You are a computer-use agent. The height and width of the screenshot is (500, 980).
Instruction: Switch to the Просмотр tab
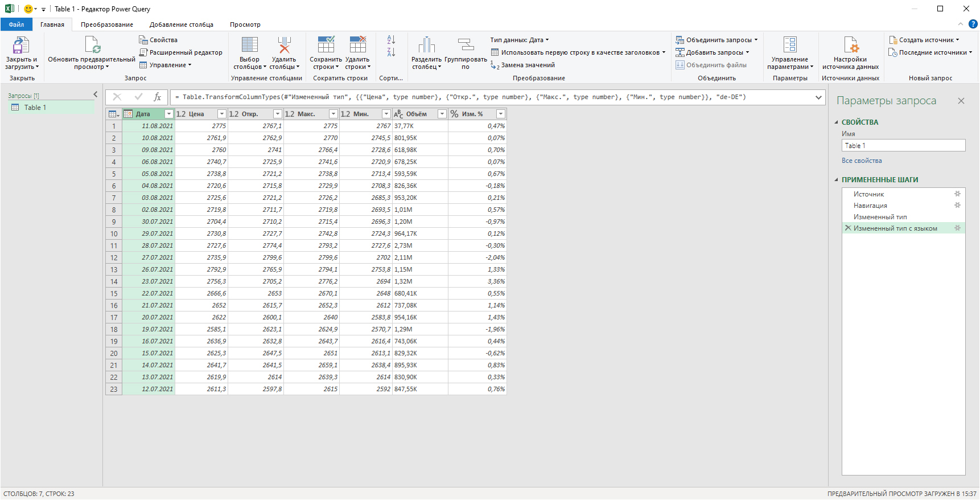(x=245, y=24)
